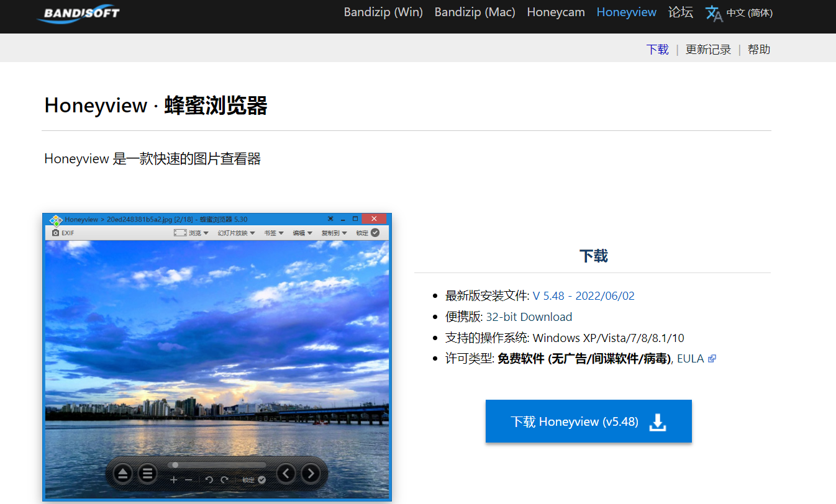Screen dimensions: 836x504
Task: Expand the 幻灯片放映 dropdown
Action: (x=236, y=233)
